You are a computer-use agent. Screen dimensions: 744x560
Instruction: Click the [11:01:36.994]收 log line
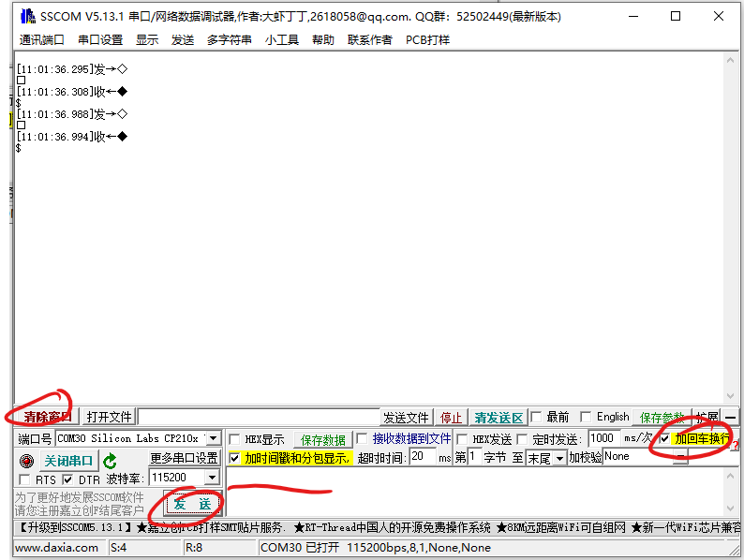(x=72, y=137)
